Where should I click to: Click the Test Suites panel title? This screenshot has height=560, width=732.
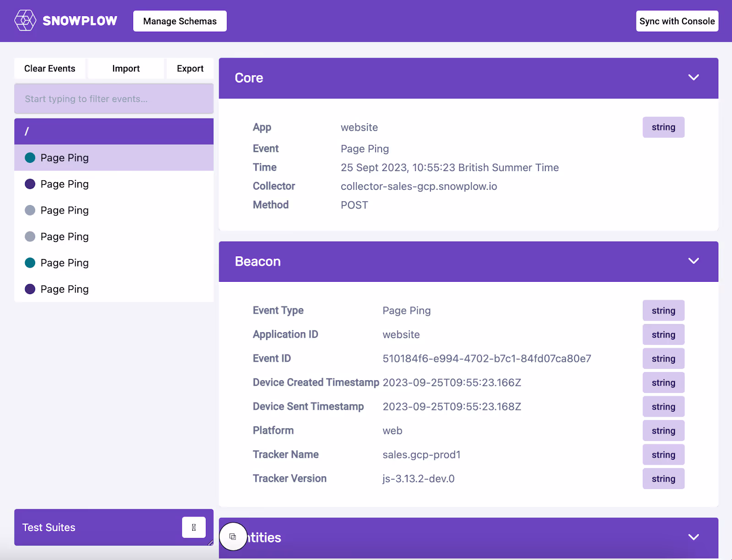click(x=49, y=528)
